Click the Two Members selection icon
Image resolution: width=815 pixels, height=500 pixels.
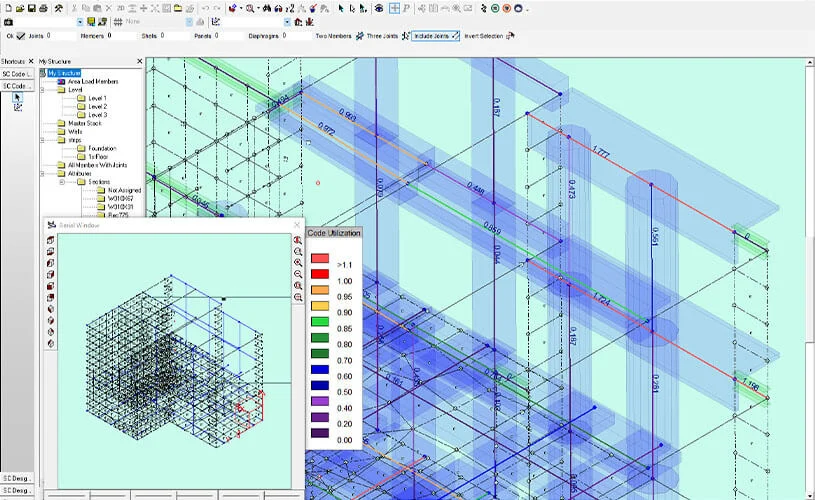(361, 35)
